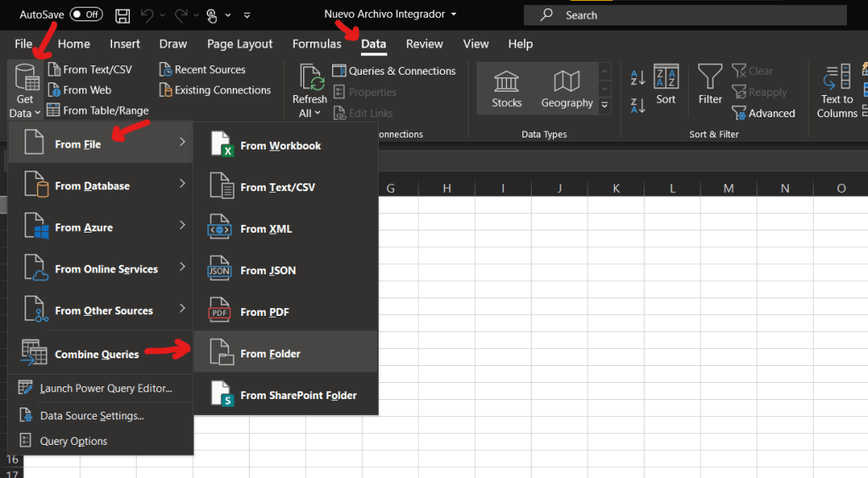This screenshot has width=868, height=478.
Task: Click the Filter funnel icon
Action: pos(710,78)
